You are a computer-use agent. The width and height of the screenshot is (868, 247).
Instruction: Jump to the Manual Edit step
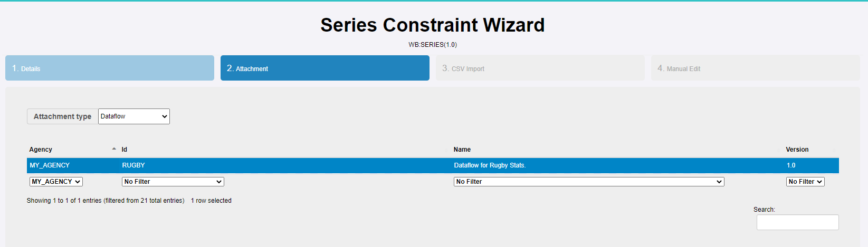click(755, 68)
